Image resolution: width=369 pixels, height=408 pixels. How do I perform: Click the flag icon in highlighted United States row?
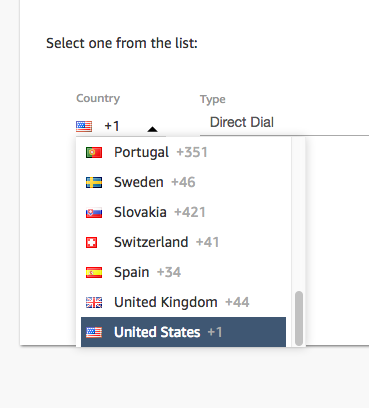point(94,332)
